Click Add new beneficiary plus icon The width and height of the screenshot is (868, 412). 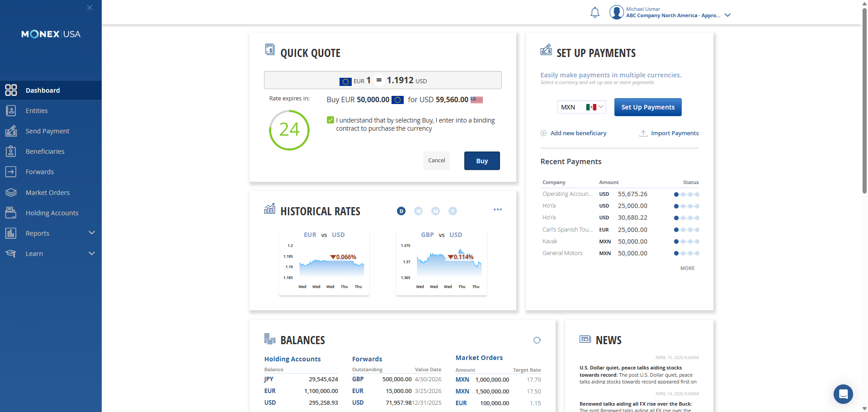pyautogui.click(x=544, y=133)
